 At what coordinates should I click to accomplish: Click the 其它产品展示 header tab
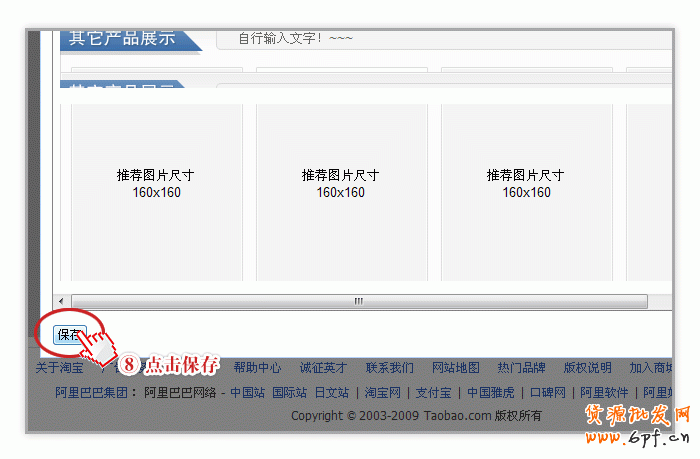(x=122, y=39)
